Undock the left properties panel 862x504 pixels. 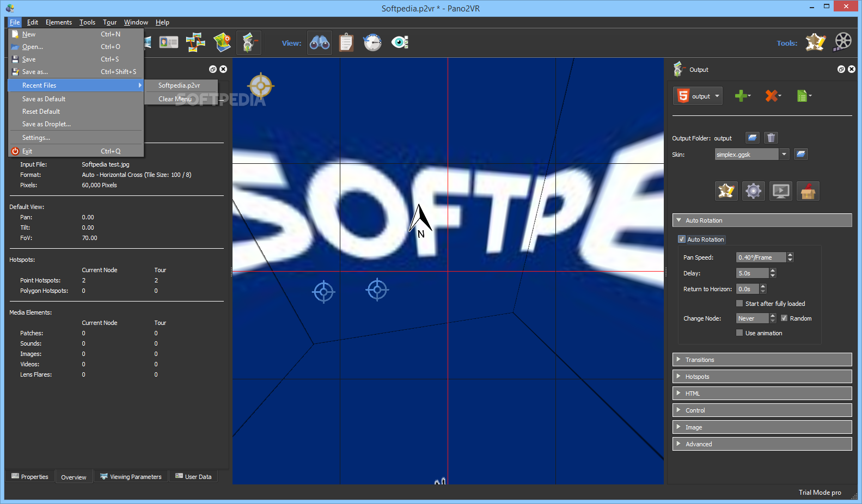click(213, 69)
